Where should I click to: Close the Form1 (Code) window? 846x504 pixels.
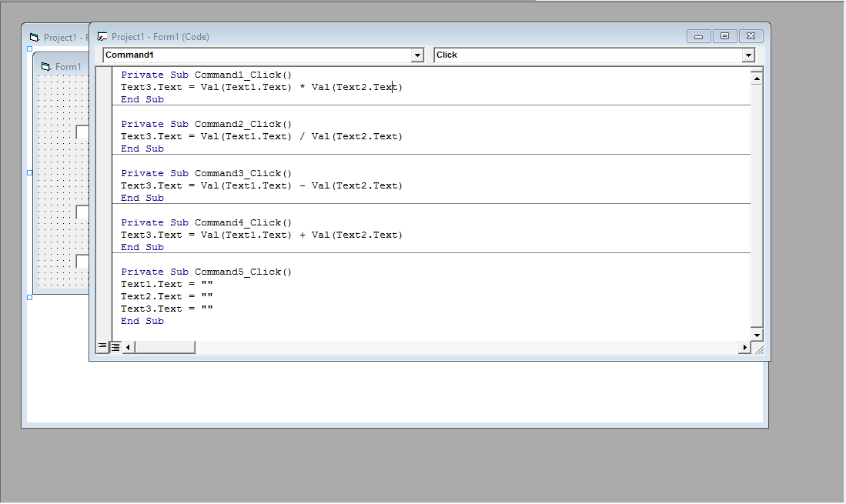(x=751, y=36)
